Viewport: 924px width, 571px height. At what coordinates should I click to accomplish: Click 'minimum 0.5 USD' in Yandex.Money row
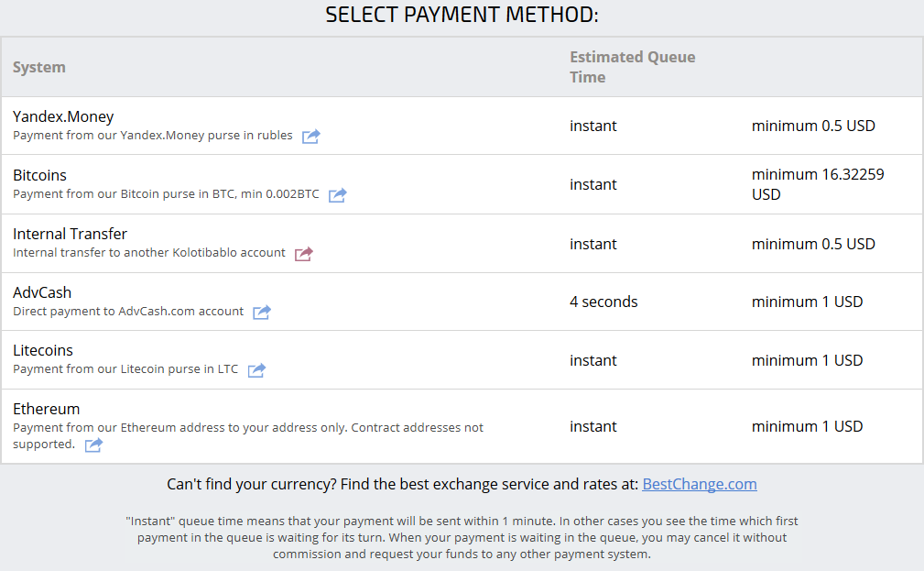pos(813,126)
